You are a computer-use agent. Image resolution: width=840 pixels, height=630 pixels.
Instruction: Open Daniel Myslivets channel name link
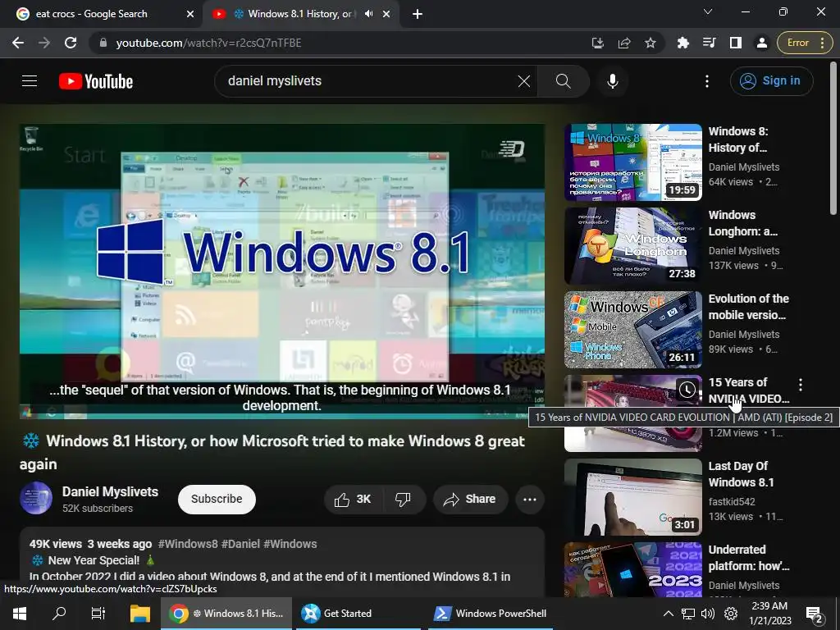[x=110, y=492]
